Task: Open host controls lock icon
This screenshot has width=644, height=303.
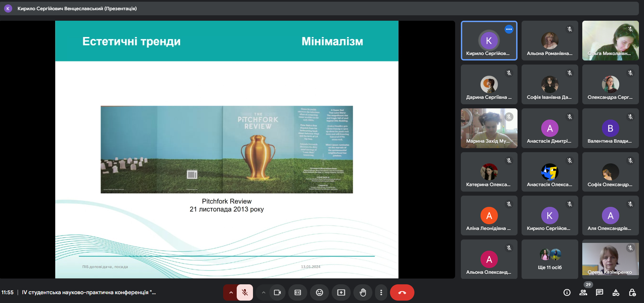Action: point(632,292)
